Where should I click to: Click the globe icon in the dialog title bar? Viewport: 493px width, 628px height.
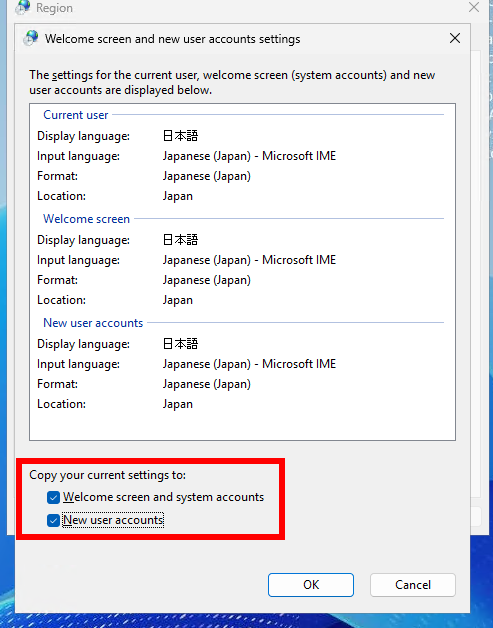30,38
